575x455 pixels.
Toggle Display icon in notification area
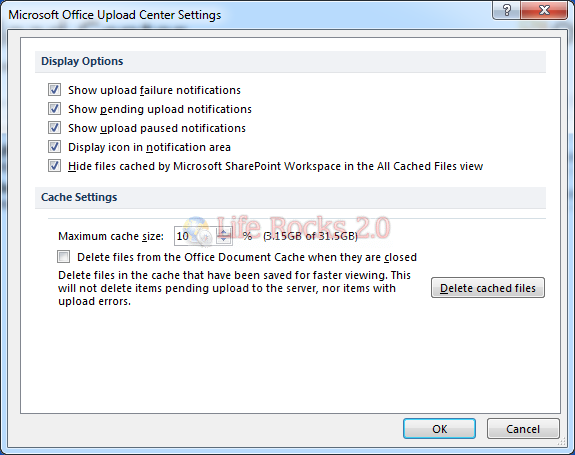tap(55, 147)
